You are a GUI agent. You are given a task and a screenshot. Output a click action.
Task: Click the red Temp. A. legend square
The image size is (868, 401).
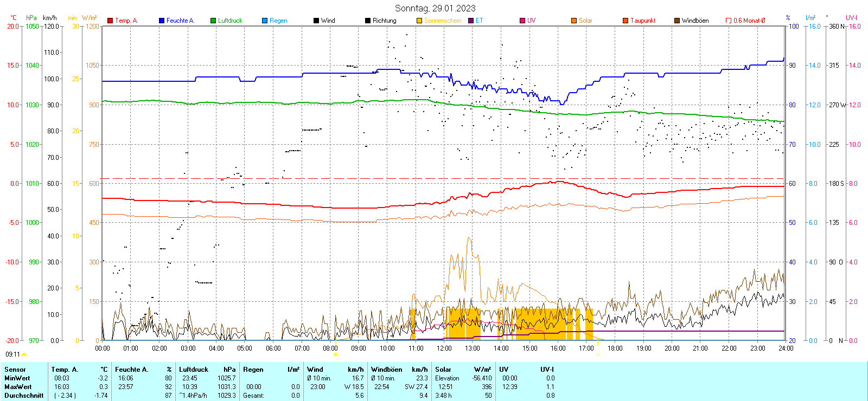tap(110, 21)
